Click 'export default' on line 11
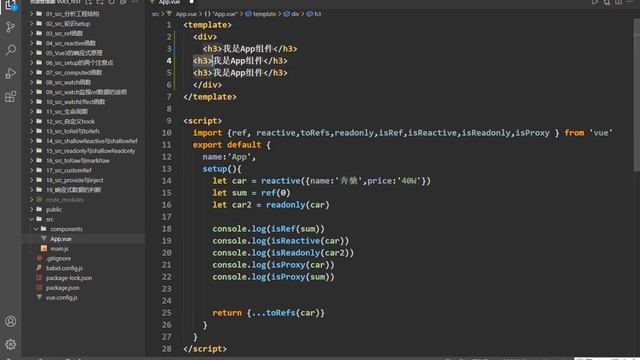The width and height of the screenshot is (640, 360). pyautogui.click(x=227, y=145)
